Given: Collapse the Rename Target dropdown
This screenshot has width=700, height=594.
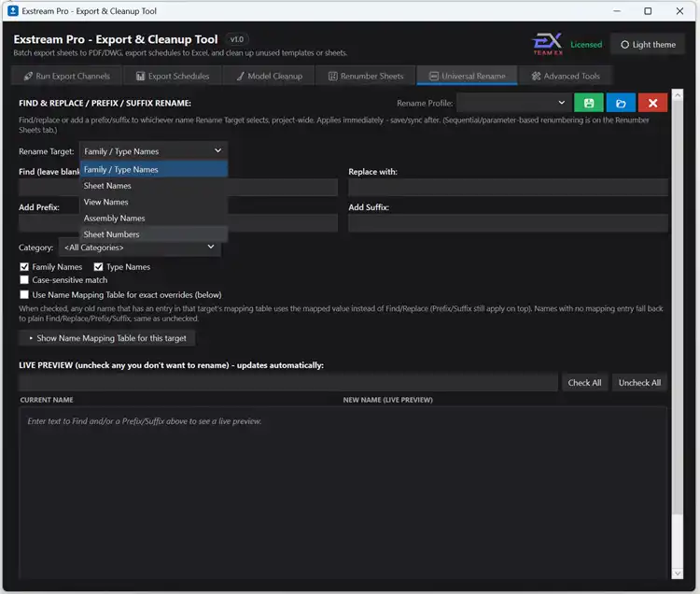Looking at the screenshot, I should [x=153, y=151].
